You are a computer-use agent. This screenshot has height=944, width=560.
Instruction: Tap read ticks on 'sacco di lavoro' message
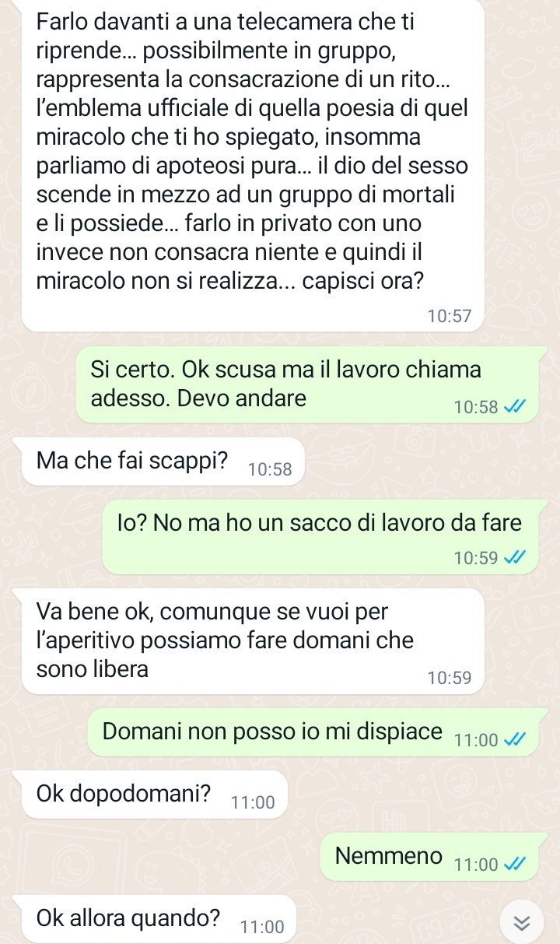click(x=516, y=557)
